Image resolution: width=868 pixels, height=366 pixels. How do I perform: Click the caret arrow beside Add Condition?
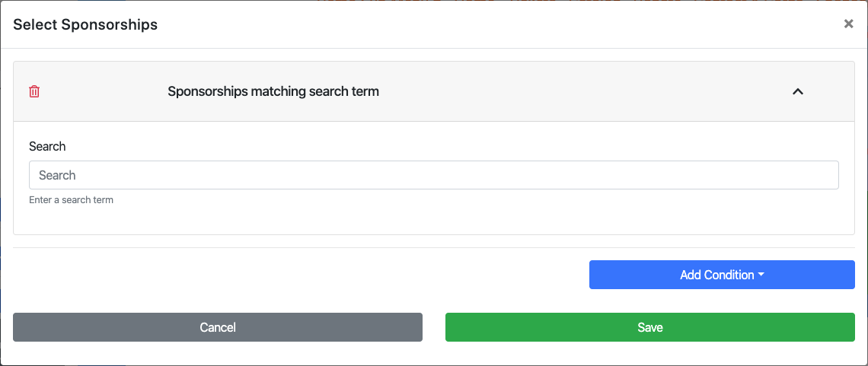coord(761,275)
